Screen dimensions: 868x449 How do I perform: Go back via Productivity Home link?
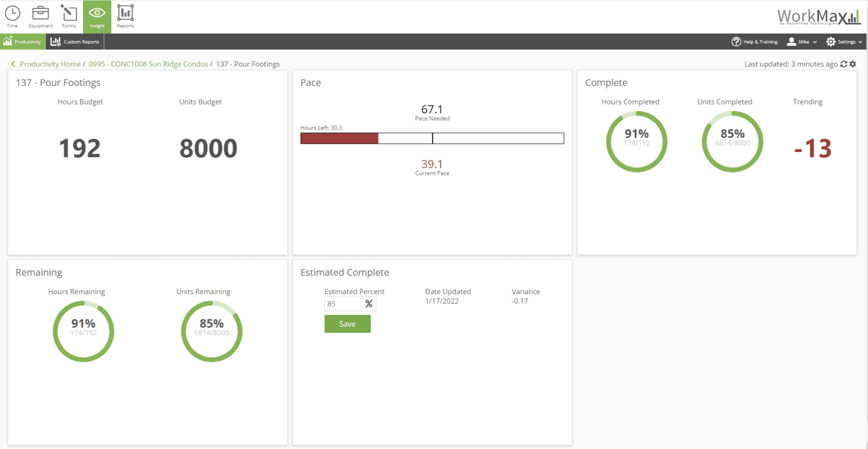coord(49,64)
